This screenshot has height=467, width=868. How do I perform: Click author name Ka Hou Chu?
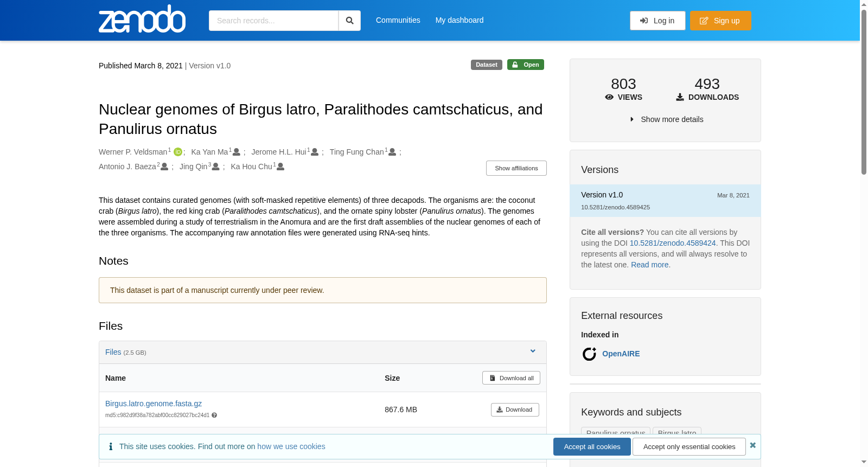[x=252, y=167]
